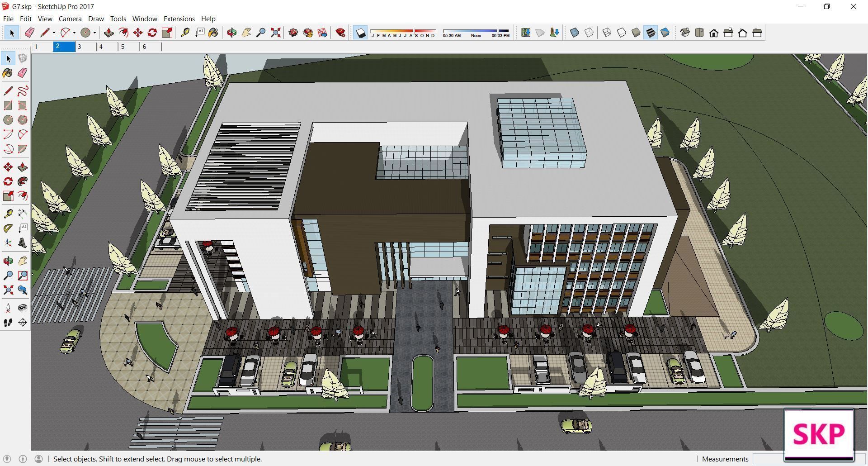Switch to Iso view house icon

pos(685,33)
